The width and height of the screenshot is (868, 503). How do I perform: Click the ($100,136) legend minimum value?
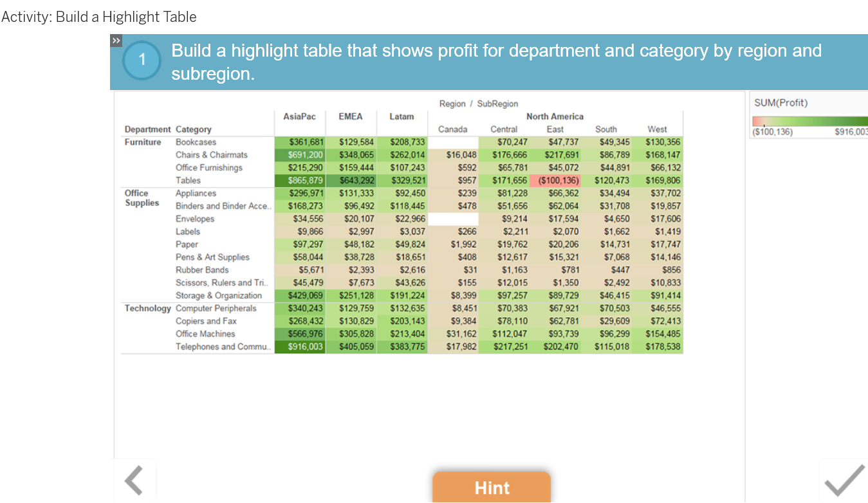click(772, 132)
